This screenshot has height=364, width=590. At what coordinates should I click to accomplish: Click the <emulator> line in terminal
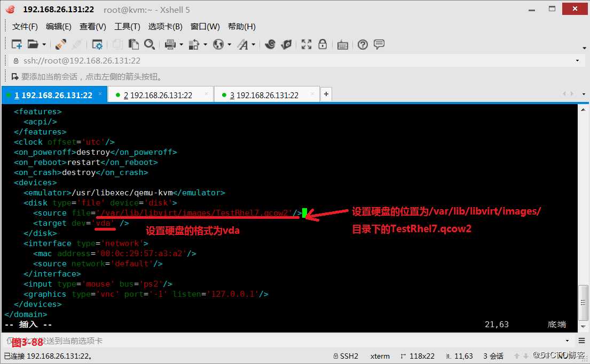(124, 193)
